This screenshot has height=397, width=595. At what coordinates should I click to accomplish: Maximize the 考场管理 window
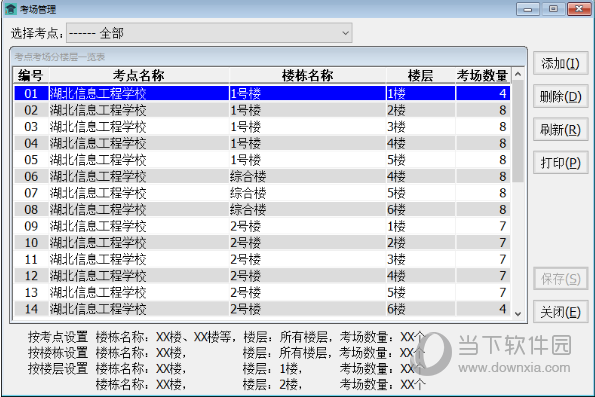[553, 9]
